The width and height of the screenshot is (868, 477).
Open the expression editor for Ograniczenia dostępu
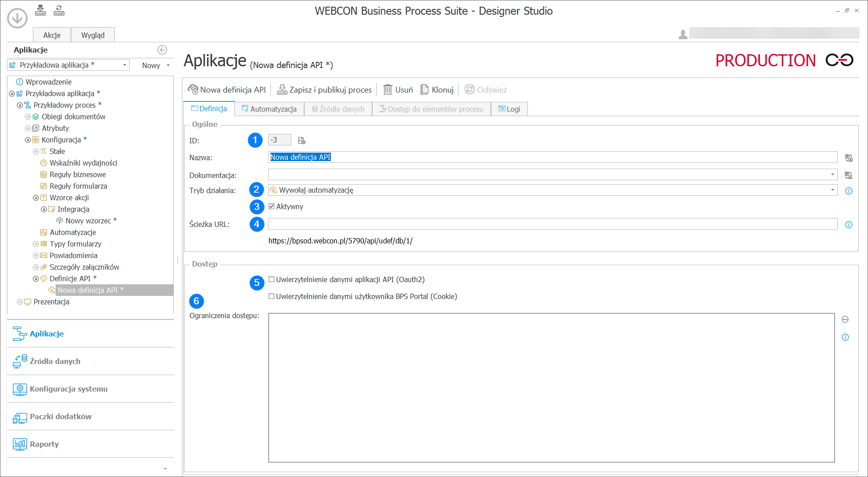[844, 319]
